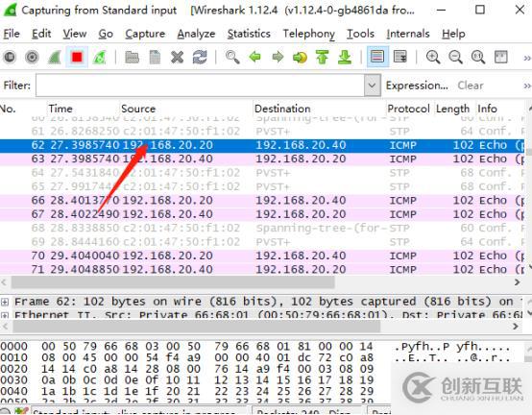Click the Clear filter button
The height and width of the screenshot is (415, 532).
[471, 85]
